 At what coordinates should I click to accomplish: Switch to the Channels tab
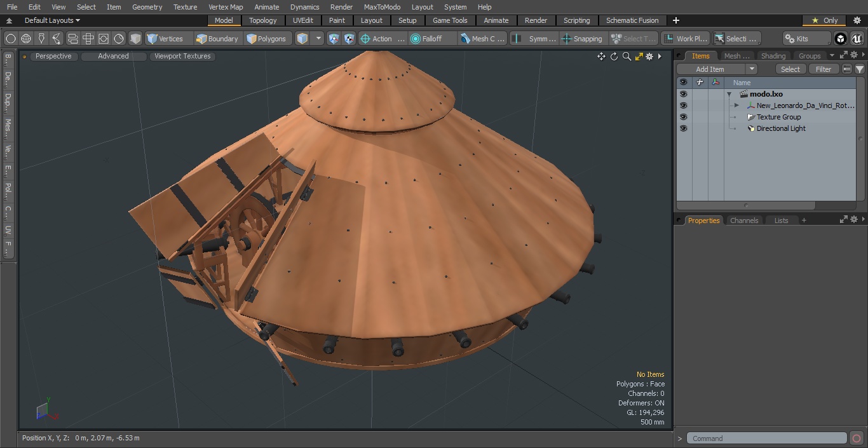point(744,221)
